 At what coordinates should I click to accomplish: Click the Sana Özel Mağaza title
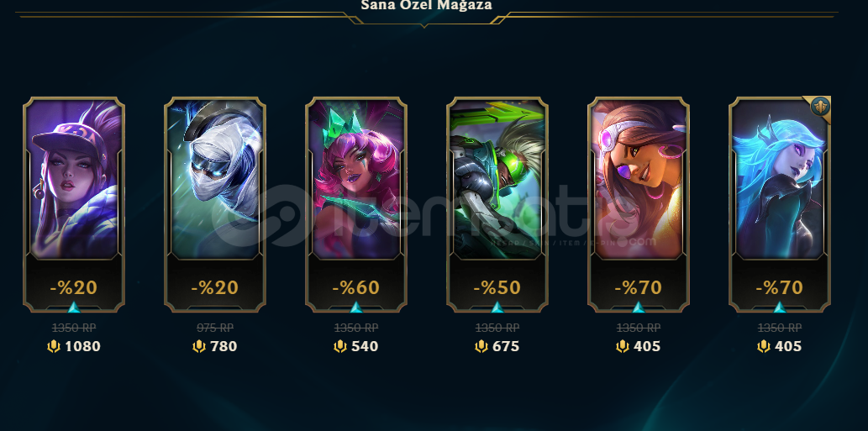[426, 5]
